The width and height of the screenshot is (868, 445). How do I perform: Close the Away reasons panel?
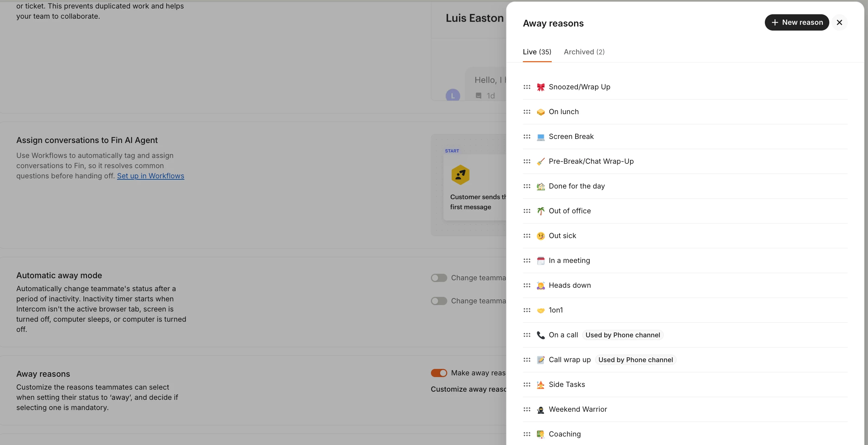839,22
